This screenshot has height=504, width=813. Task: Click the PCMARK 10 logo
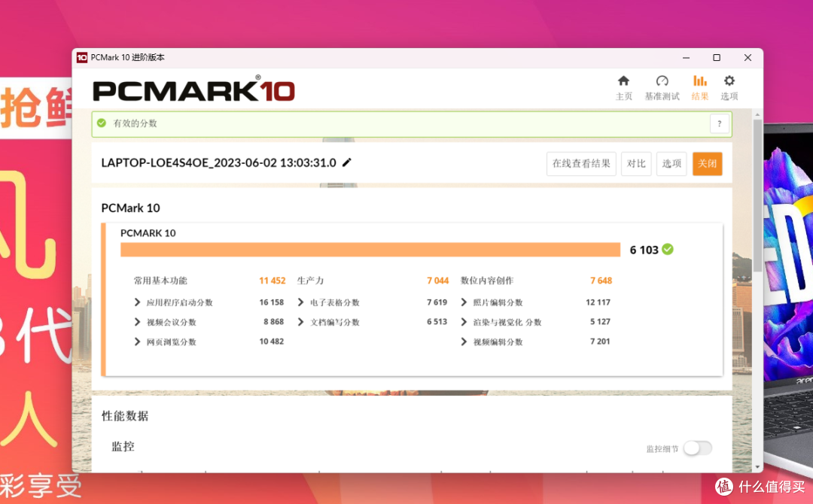[194, 89]
